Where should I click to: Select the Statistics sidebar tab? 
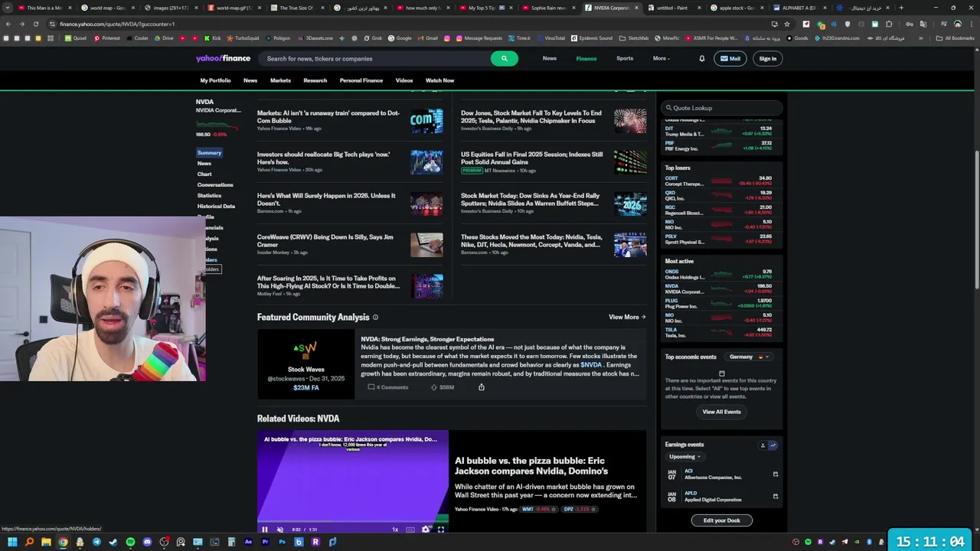[209, 195]
